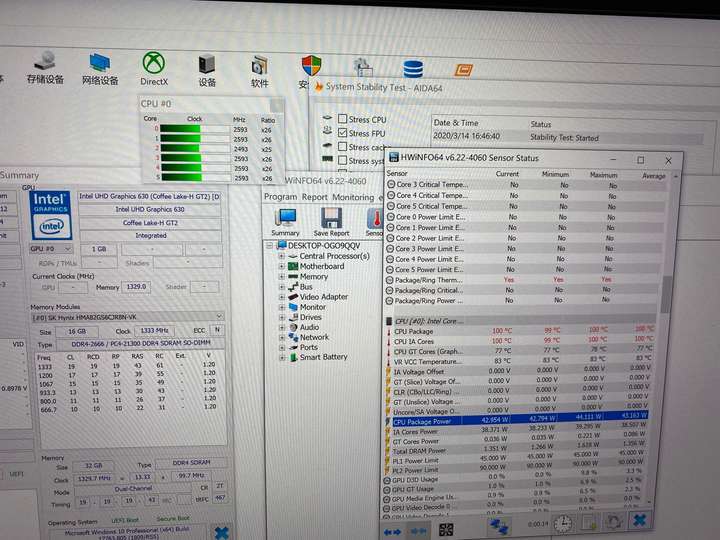The width and height of the screenshot is (720, 540).
Task: Click the config category icon beside the shield
Action: [364, 67]
